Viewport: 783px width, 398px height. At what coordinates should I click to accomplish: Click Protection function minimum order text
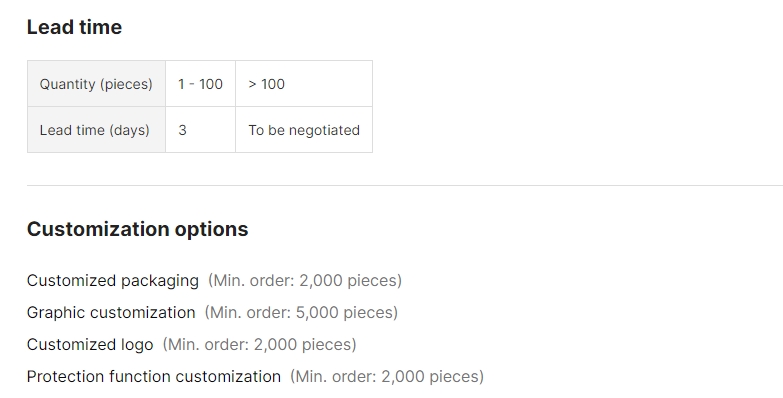click(387, 377)
